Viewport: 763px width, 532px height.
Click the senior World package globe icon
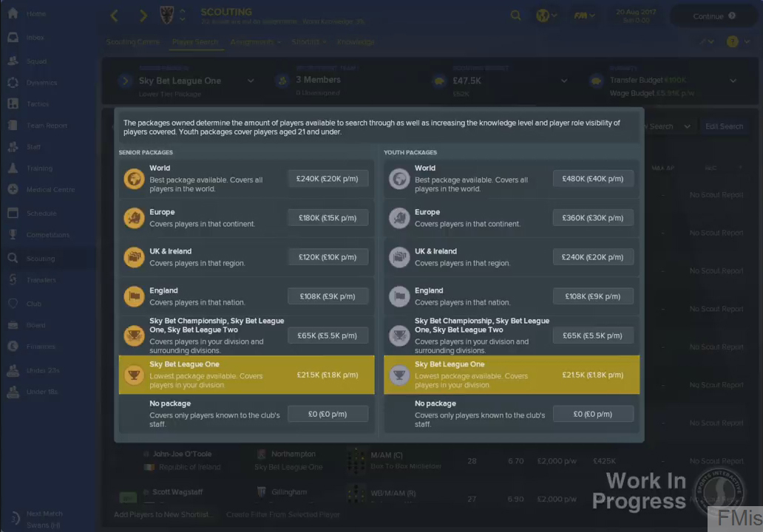tap(134, 179)
